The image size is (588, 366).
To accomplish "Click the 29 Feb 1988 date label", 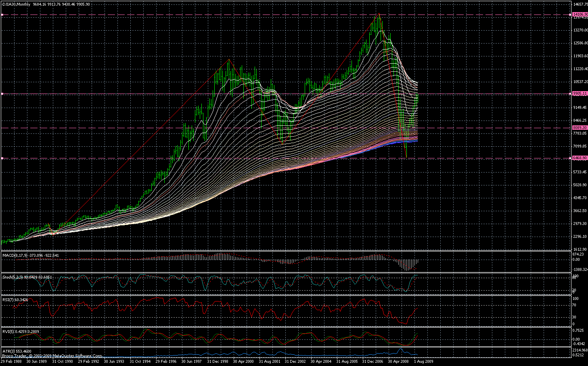I will [x=11, y=362].
